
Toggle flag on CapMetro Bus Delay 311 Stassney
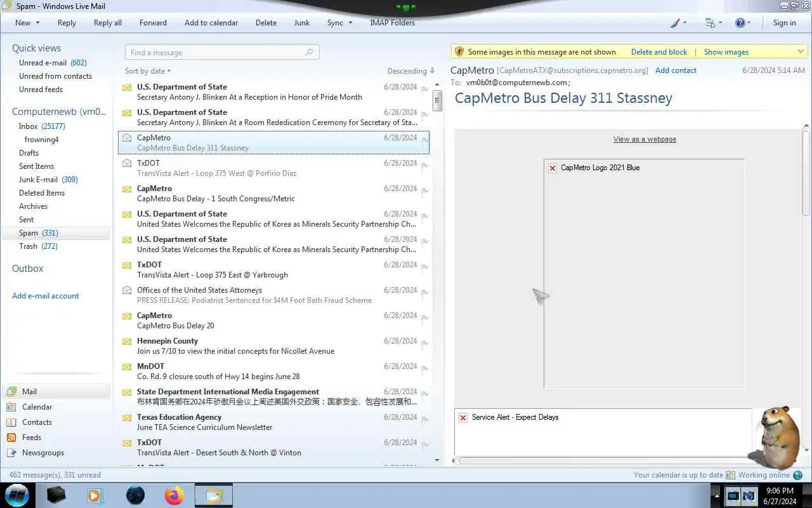click(424, 140)
